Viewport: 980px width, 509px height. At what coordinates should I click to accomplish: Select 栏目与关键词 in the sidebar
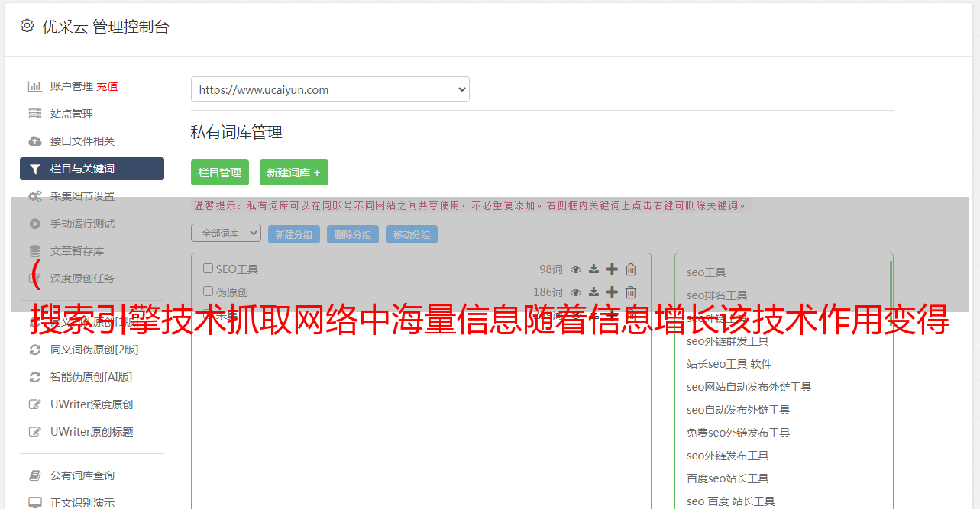(92, 169)
